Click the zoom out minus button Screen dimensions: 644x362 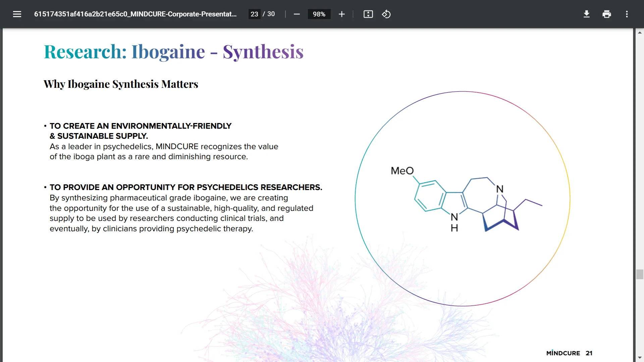(297, 14)
